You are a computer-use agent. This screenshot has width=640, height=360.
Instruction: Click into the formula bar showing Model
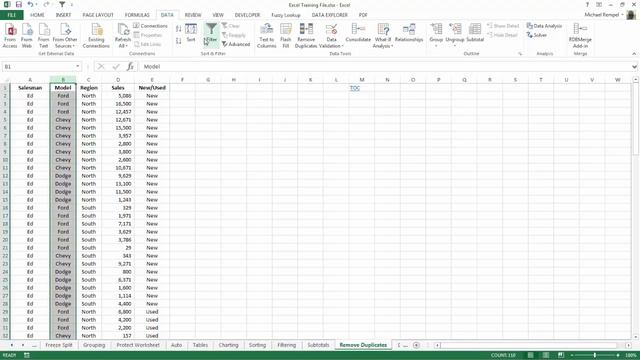click(x=384, y=67)
